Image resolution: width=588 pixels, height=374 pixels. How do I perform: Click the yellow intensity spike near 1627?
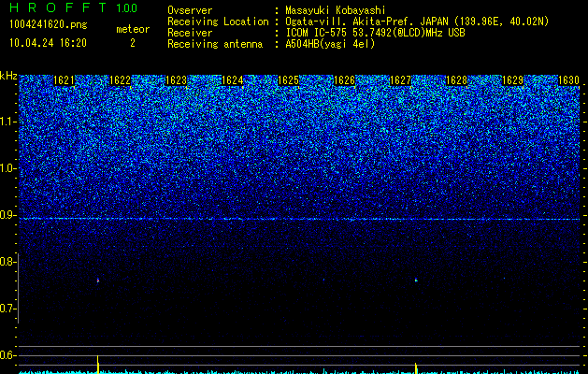click(416, 367)
